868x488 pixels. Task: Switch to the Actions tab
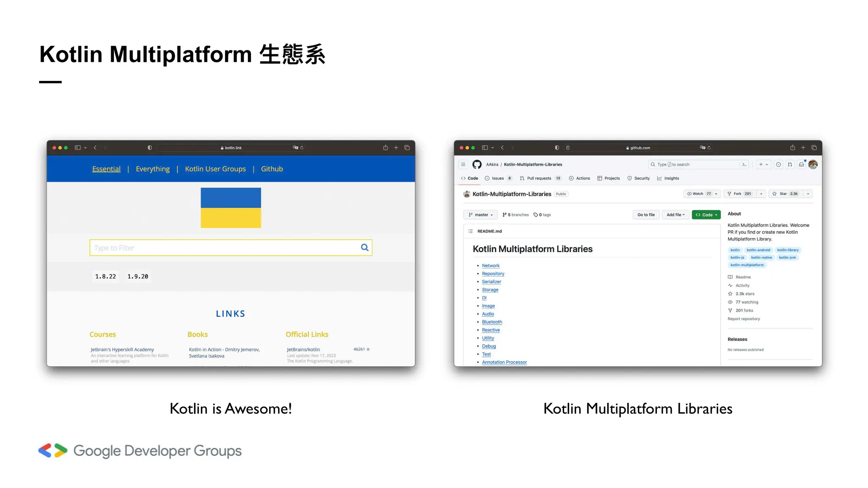[x=579, y=178]
